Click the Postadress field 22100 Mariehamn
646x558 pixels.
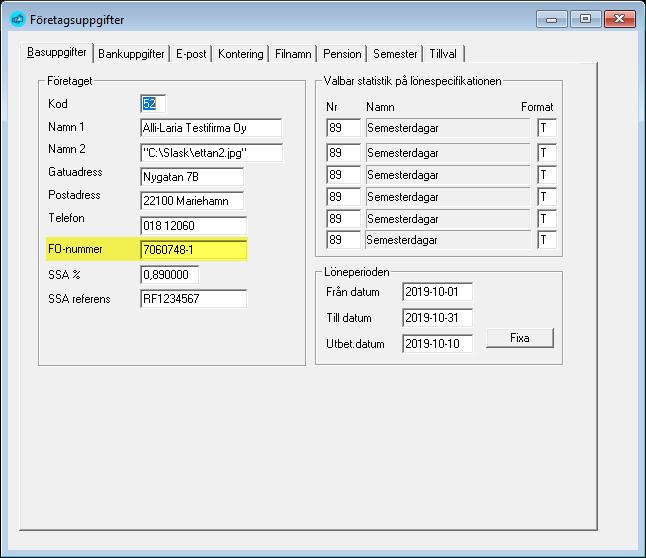tap(192, 201)
